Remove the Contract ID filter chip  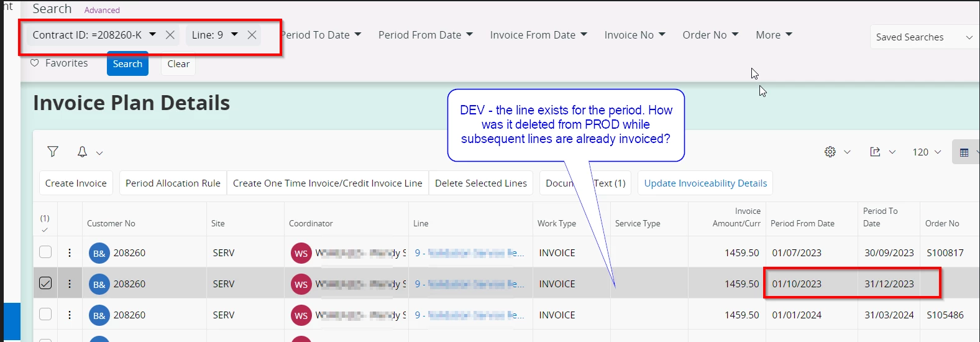(170, 35)
